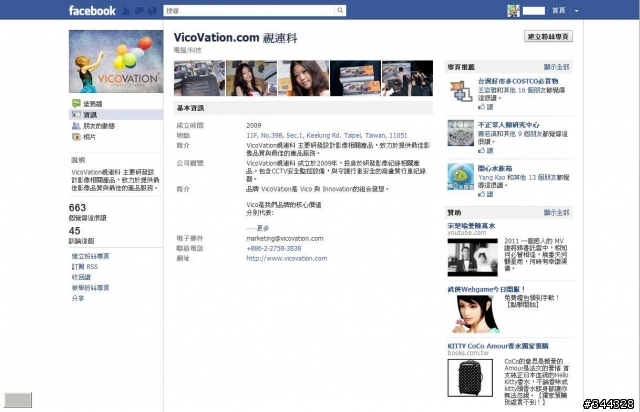Like 開心水族箱 with thumbs-up
The image size is (640, 412).
(x=486, y=194)
